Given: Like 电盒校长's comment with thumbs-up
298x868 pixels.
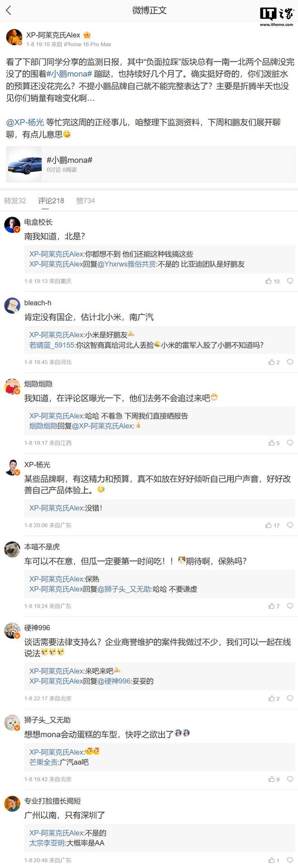Looking at the screenshot, I should 269,281.
